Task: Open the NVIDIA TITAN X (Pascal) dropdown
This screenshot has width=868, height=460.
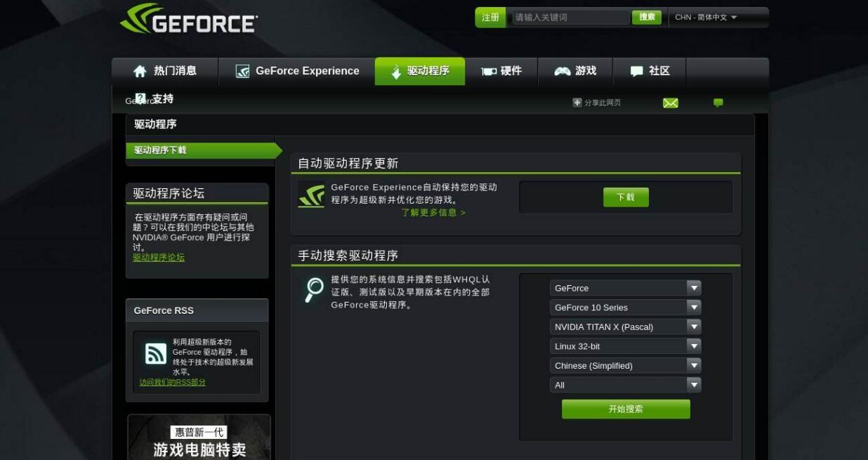Action: pos(625,327)
